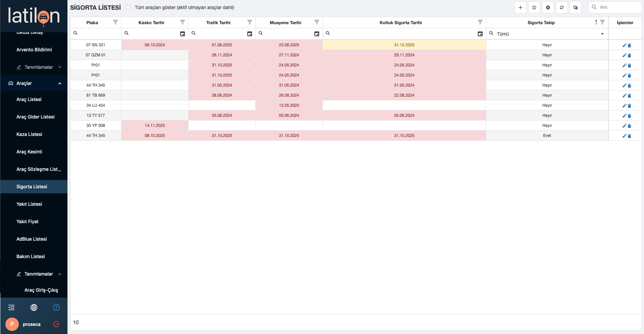Delete the 35 YP 008 row
The image size is (644, 334).
(629, 126)
